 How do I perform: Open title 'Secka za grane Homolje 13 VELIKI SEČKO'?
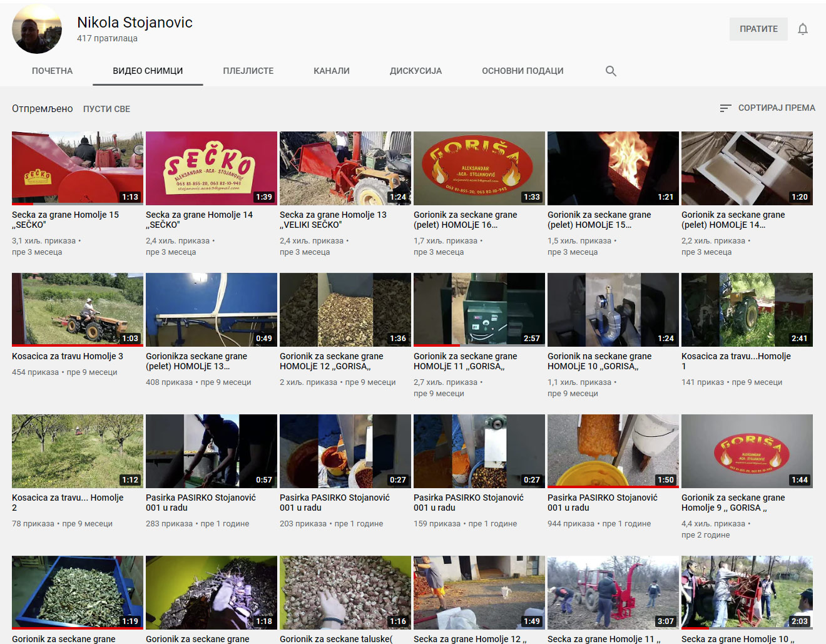pyautogui.click(x=333, y=220)
